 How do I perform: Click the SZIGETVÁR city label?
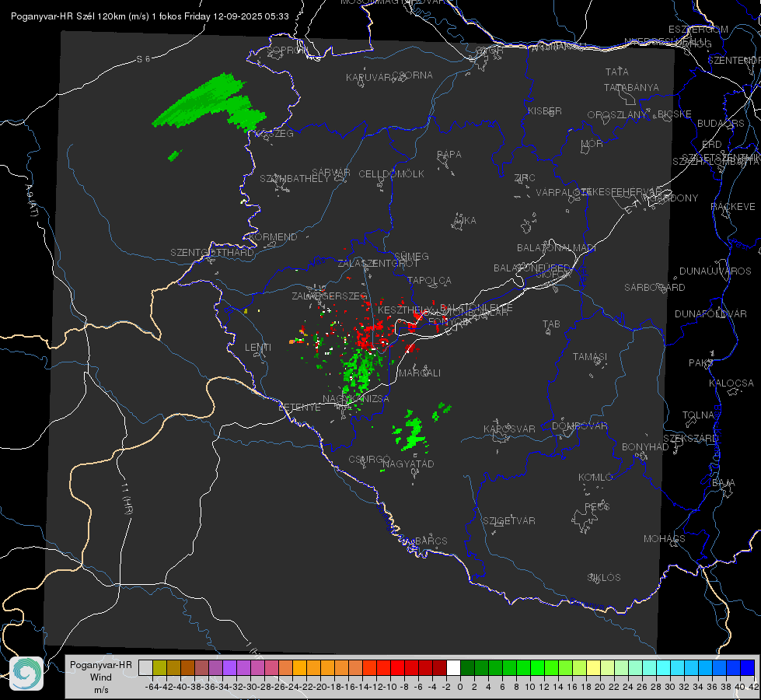point(509,521)
